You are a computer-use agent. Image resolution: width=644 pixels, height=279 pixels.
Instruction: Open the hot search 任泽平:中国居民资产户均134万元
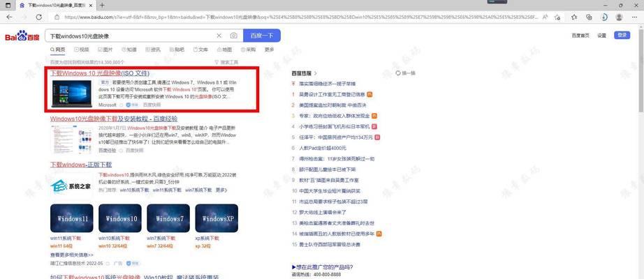tap(335, 137)
